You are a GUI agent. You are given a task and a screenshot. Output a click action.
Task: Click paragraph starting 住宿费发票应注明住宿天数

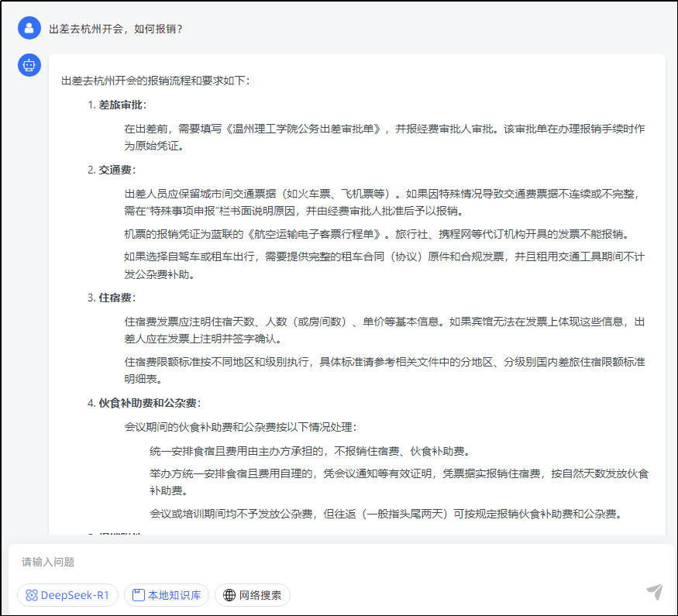(384, 330)
